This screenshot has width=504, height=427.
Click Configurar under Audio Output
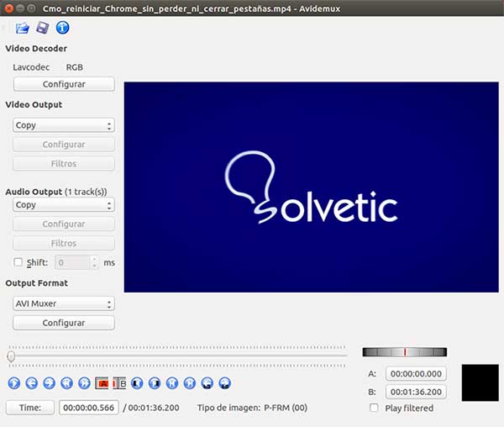64,224
